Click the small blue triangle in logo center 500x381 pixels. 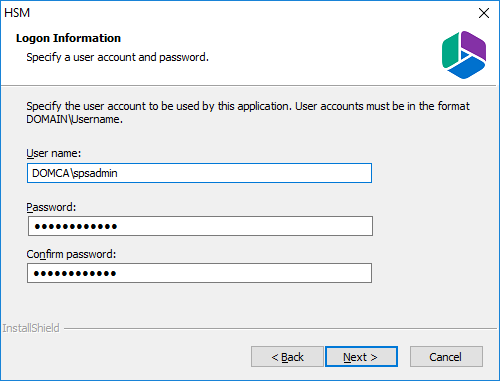click(x=465, y=56)
